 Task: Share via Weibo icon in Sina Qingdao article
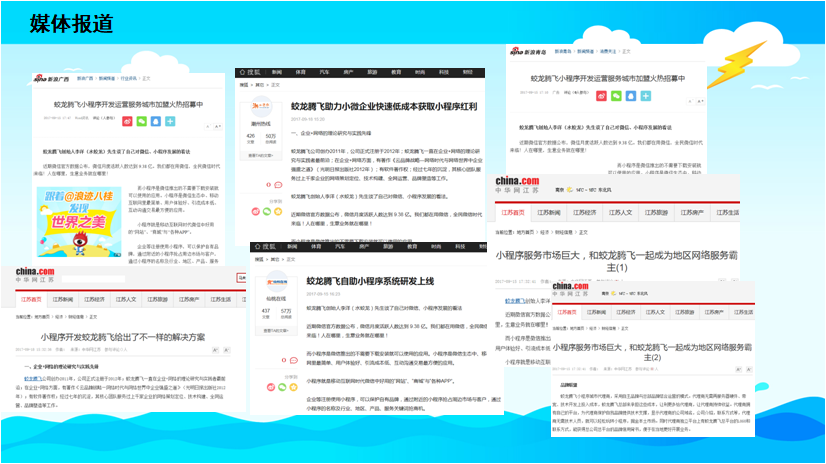[603, 96]
